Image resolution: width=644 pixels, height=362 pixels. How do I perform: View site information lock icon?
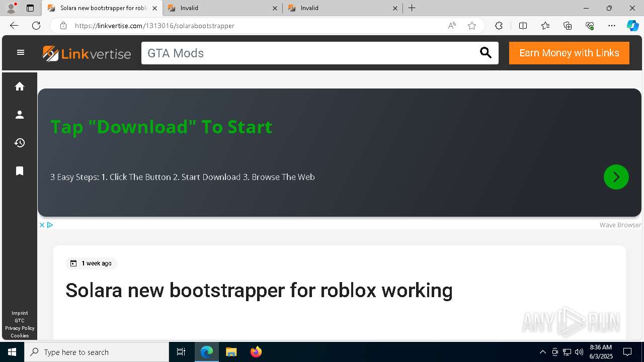coord(63,26)
